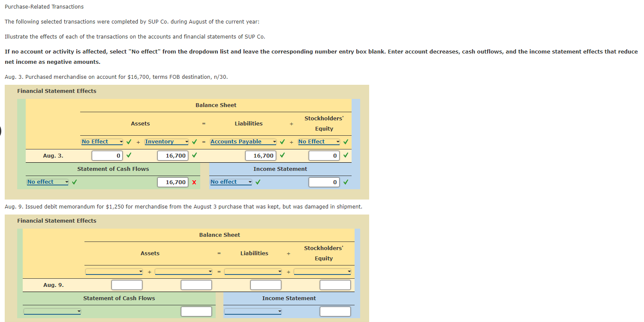Click the red X beside cash flow 16,700
Image resolution: width=644 pixels, height=322 pixels.
pyautogui.click(x=194, y=182)
